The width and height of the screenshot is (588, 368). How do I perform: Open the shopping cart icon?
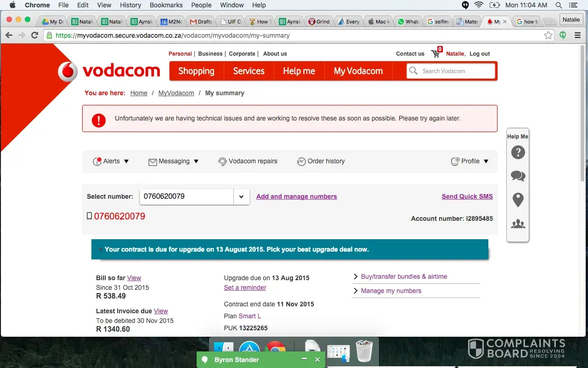tap(435, 54)
